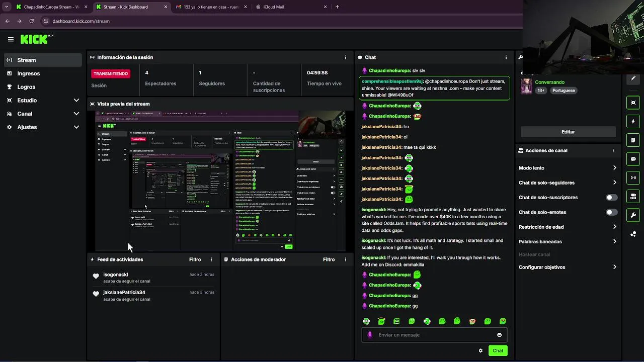The width and height of the screenshot is (644, 362).
Task: Switch to the Gmail browser tab
Action: [x=211, y=7]
